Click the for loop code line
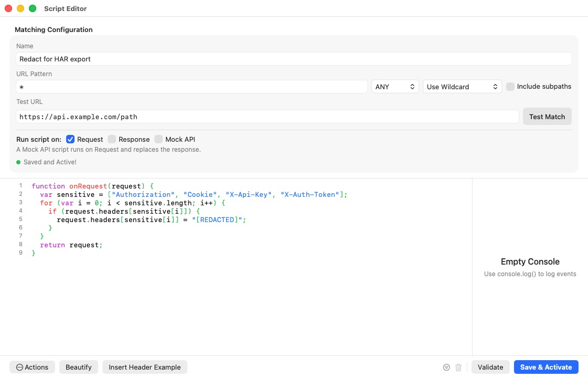Image resolution: width=588 pixels, height=378 pixels. (133, 203)
